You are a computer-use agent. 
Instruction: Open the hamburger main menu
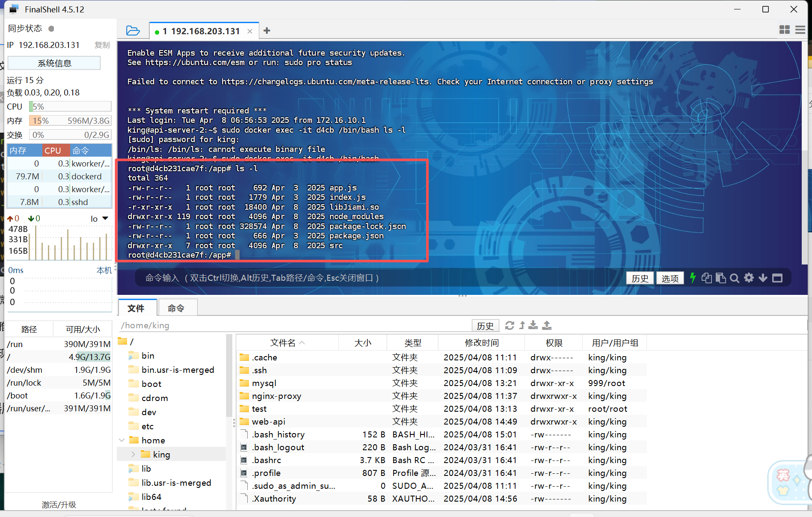coord(800,30)
